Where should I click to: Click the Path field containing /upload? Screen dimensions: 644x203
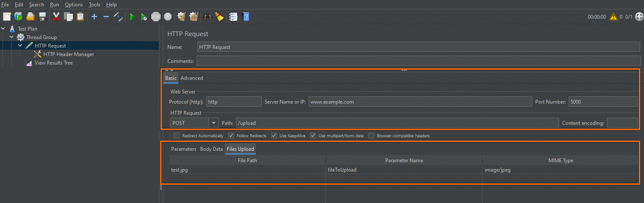[x=397, y=123]
